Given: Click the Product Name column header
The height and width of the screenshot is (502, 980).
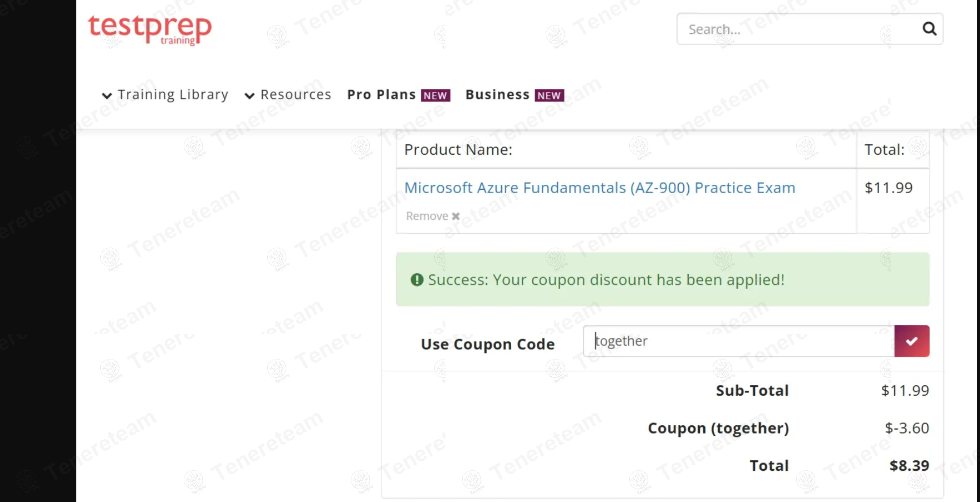Looking at the screenshot, I should click(x=458, y=150).
